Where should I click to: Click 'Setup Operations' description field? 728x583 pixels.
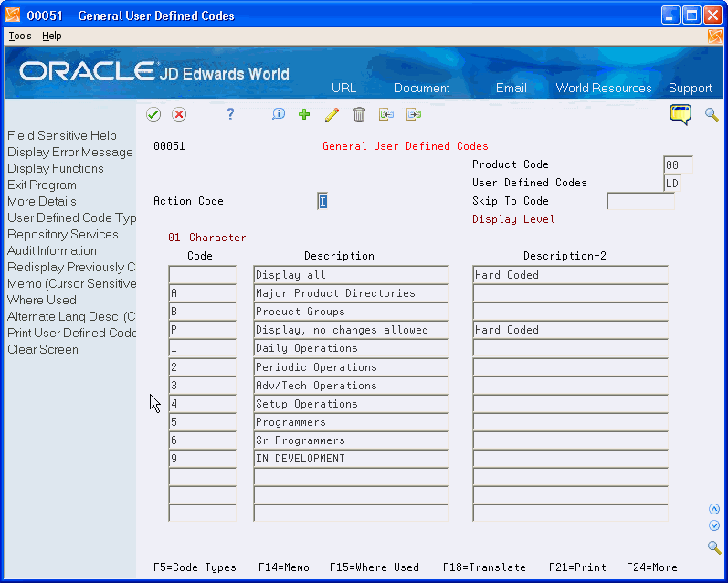click(x=352, y=404)
